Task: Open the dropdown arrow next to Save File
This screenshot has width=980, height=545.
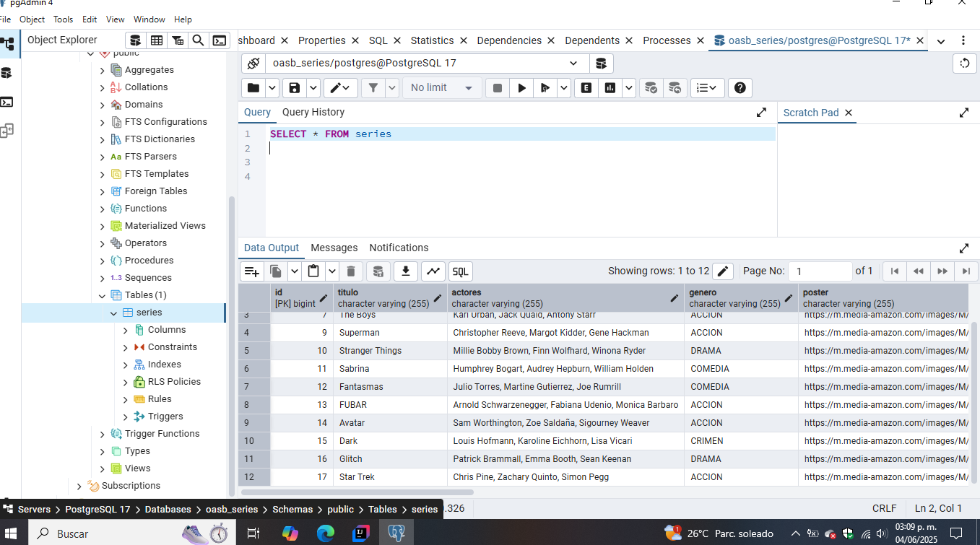Action: pyautogui.click(x=313, y=88)
